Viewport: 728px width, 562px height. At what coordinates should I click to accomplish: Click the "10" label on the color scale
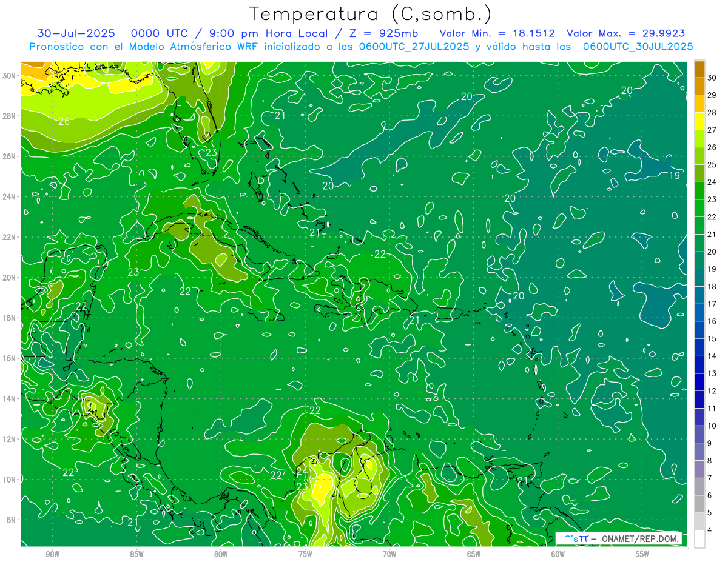coord(712,426)
